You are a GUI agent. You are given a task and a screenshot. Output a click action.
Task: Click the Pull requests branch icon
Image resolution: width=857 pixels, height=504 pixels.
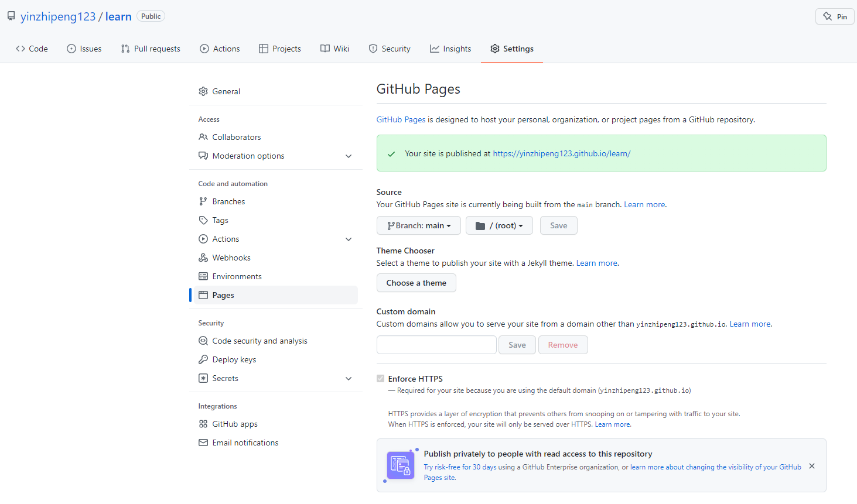[x=125, y=49]
